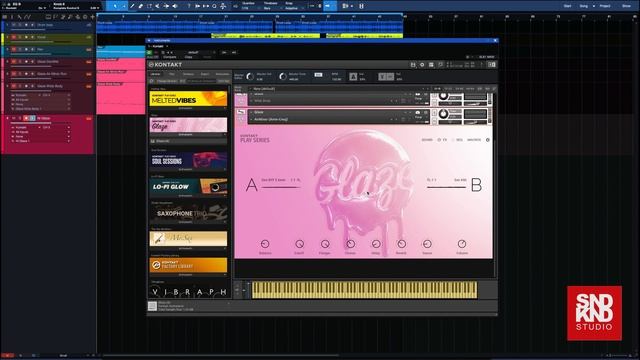Click the Compare button in the plugin header
The height and width of the screenshot is (360, 640).
click(170, 57)
